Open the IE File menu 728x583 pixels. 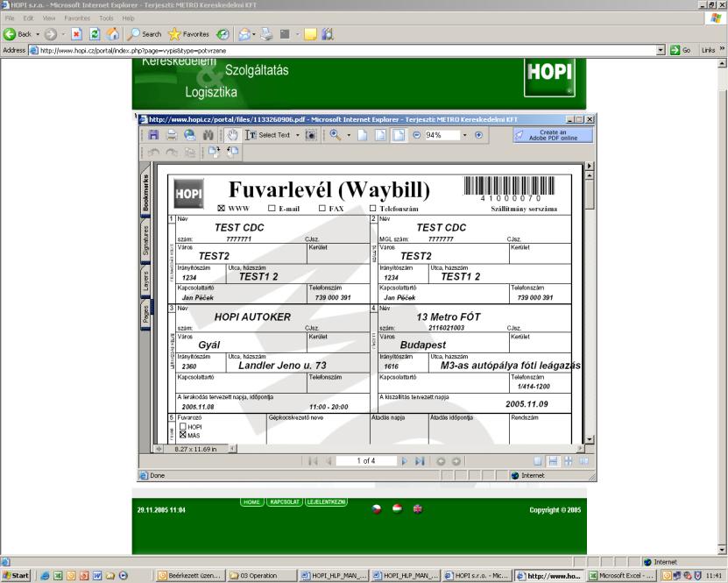point(10,18)
